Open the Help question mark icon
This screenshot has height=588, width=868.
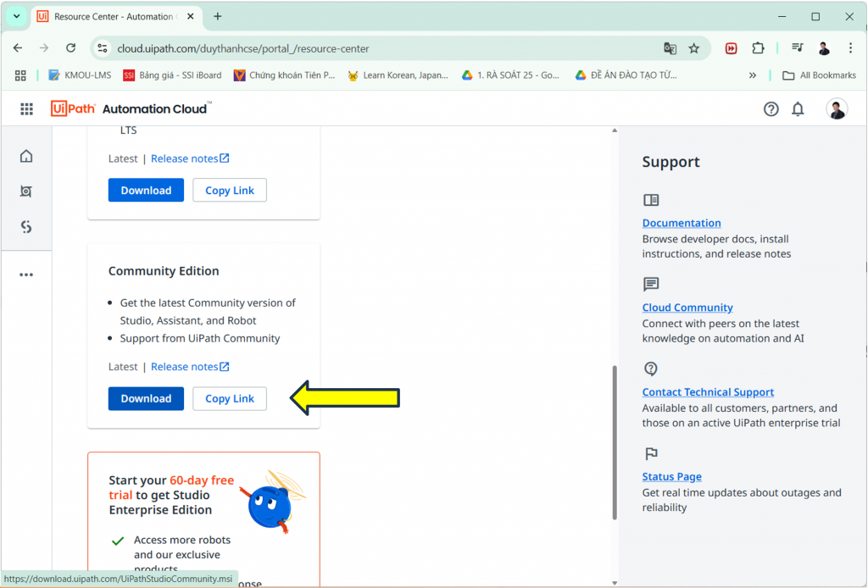pos(771,109)
